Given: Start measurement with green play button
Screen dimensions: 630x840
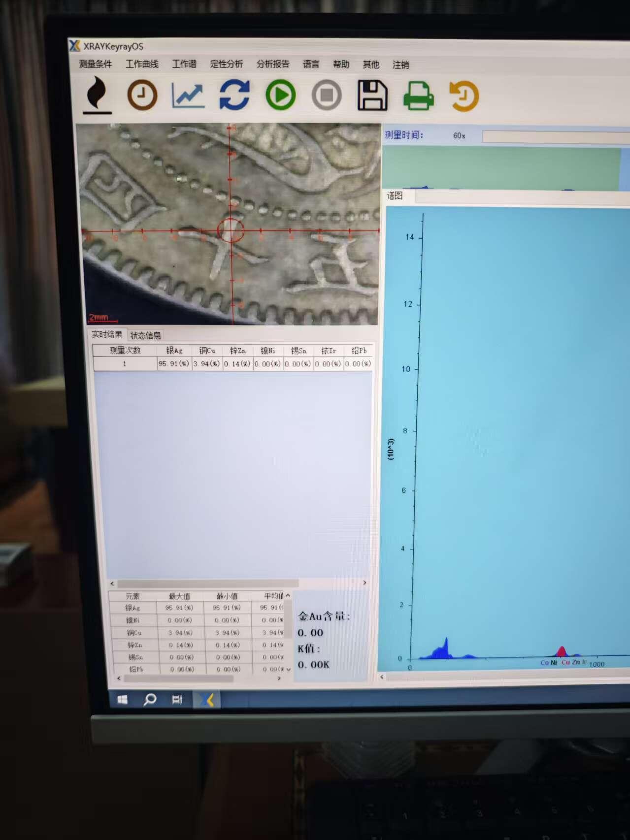Looking at the screenshot, I should click(280, 95).
